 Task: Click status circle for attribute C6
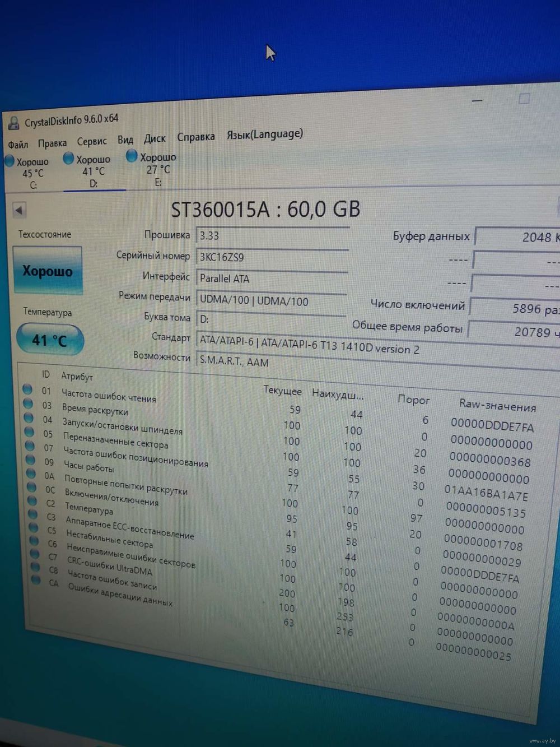(x=35, y=541)
